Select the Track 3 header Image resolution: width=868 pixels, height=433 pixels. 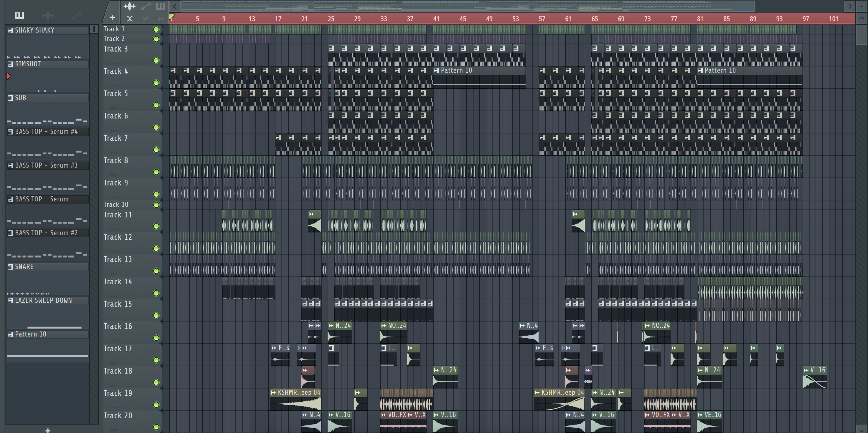[132, 55]
